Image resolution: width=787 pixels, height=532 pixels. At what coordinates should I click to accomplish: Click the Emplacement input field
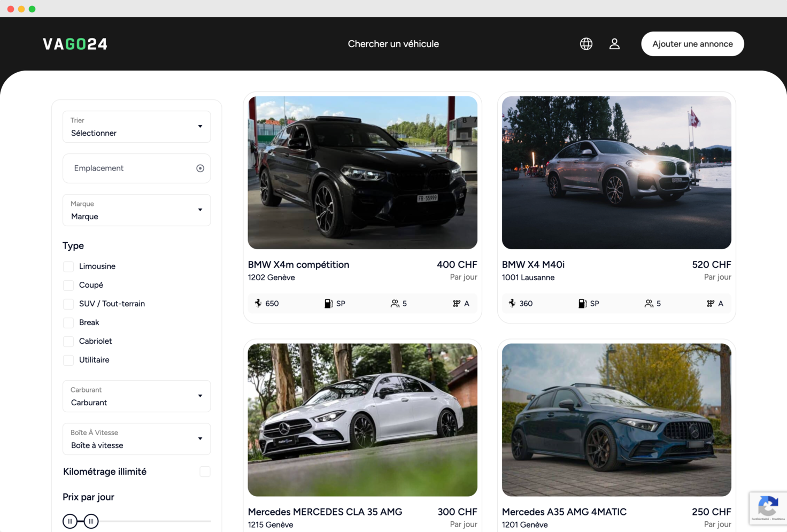[x=136, y=168]
